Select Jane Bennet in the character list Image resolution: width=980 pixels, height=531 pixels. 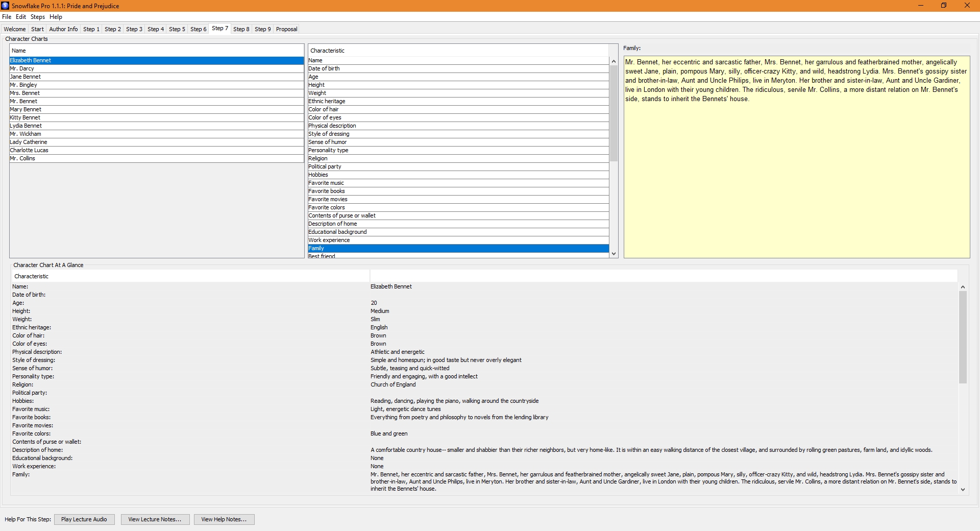[x=157, y=77]
